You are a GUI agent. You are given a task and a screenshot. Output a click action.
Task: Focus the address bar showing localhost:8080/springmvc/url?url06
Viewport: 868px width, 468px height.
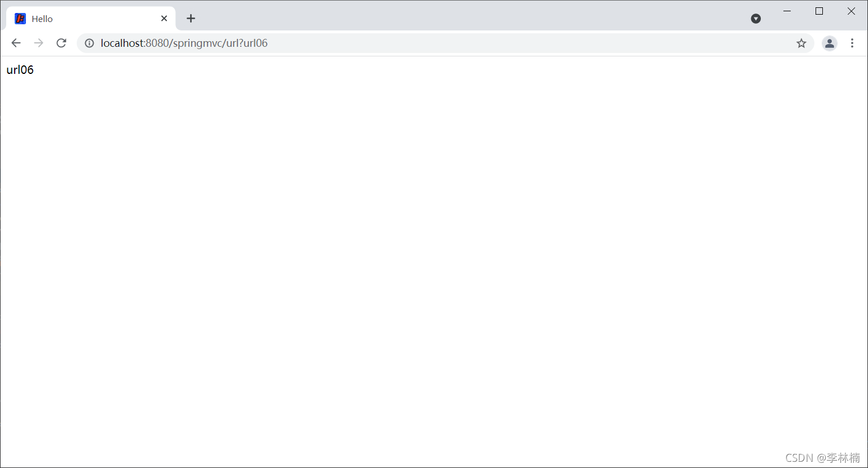pyautogui.click(x=444, y=43)
